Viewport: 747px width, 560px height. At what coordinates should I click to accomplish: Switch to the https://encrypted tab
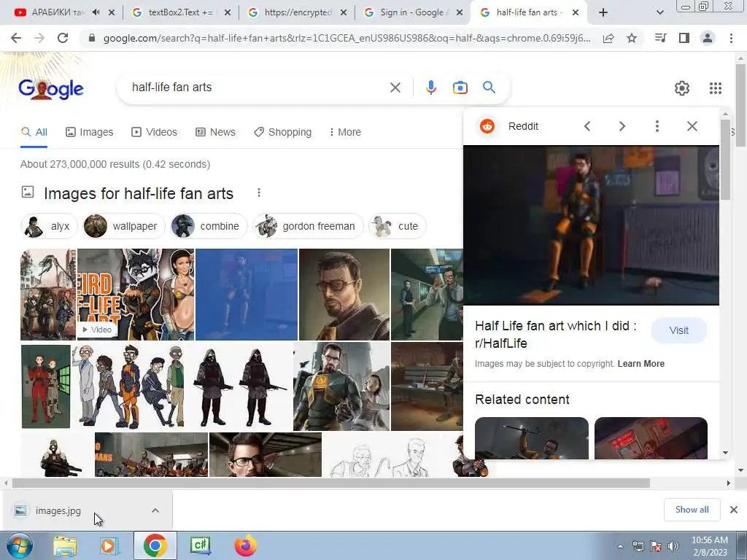298,12
